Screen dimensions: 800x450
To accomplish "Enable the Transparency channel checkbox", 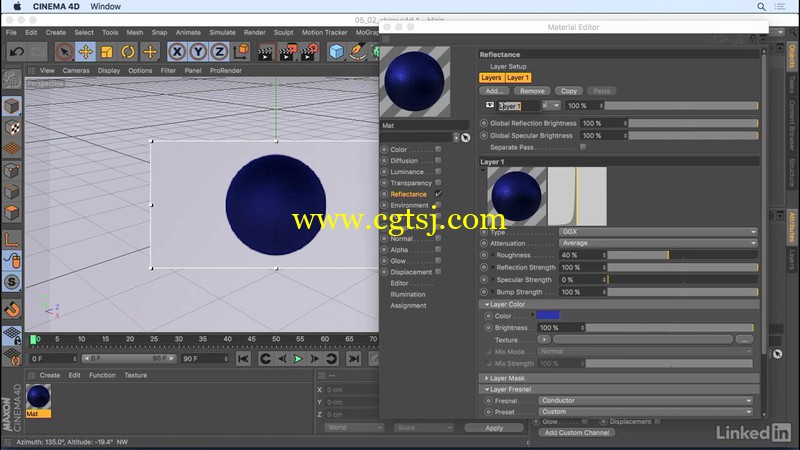I will [438, 183].
